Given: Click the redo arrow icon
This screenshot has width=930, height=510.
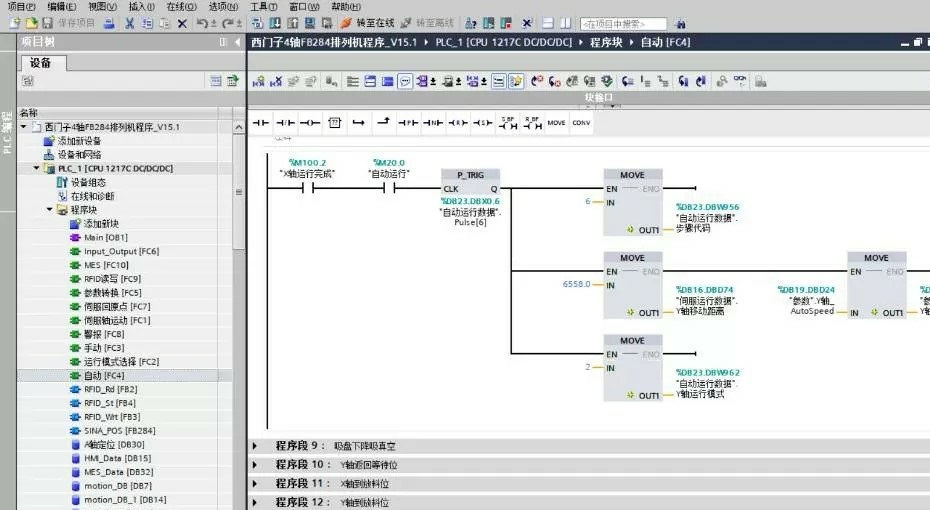Looking at the screenshot, I should point(228,23).
